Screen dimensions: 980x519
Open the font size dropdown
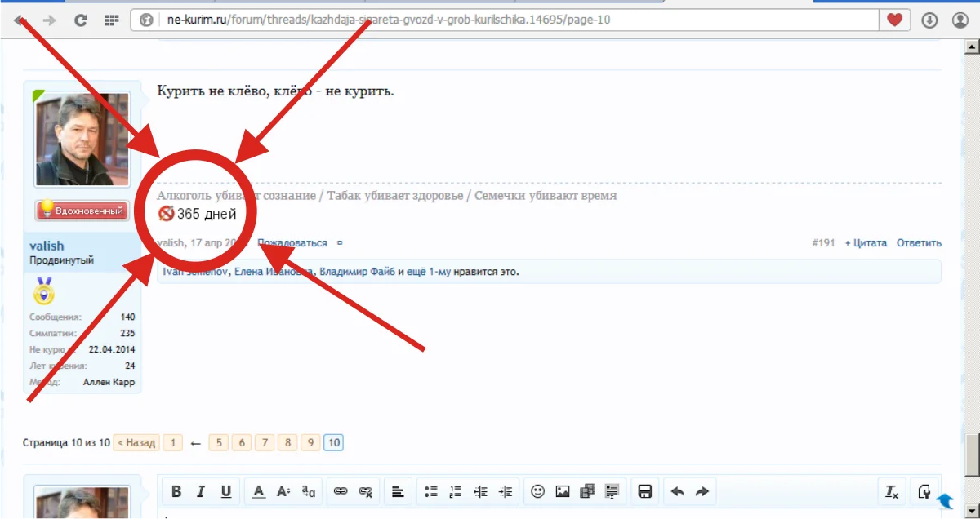click(x=283, y=491)
